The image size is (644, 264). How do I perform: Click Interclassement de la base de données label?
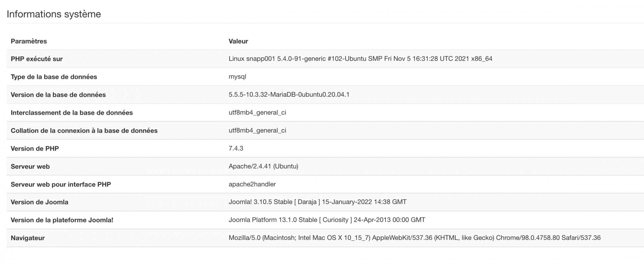point(72,113)
